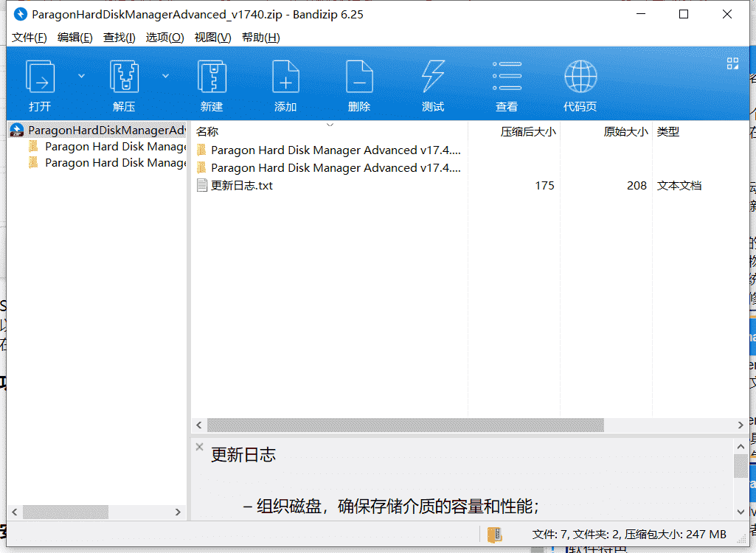Click the 查看 (View) list icon
The image size is (756, 553).
(x=507, y=76)
